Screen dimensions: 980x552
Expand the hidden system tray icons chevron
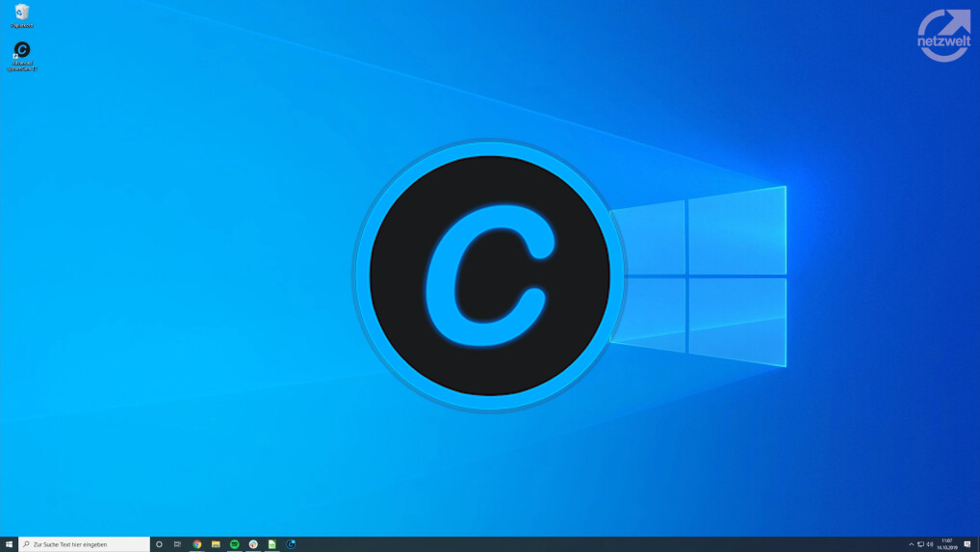[911, 544]
